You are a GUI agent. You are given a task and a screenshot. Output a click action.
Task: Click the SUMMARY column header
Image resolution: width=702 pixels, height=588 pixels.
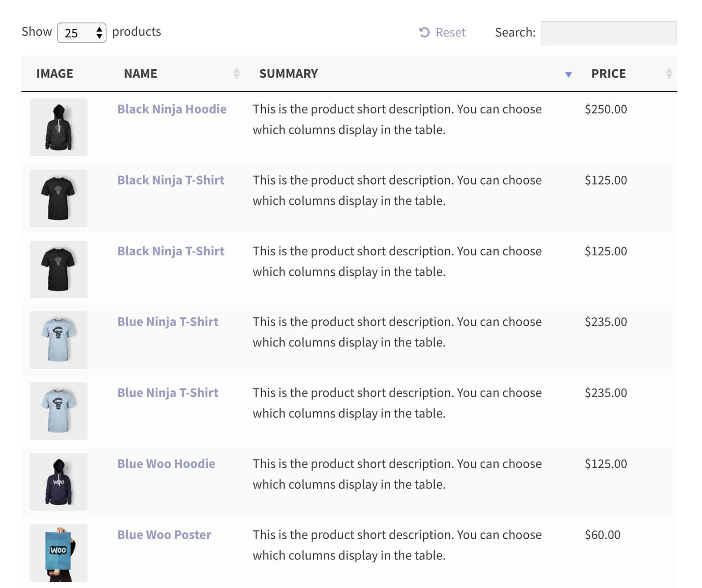point(289,74)
